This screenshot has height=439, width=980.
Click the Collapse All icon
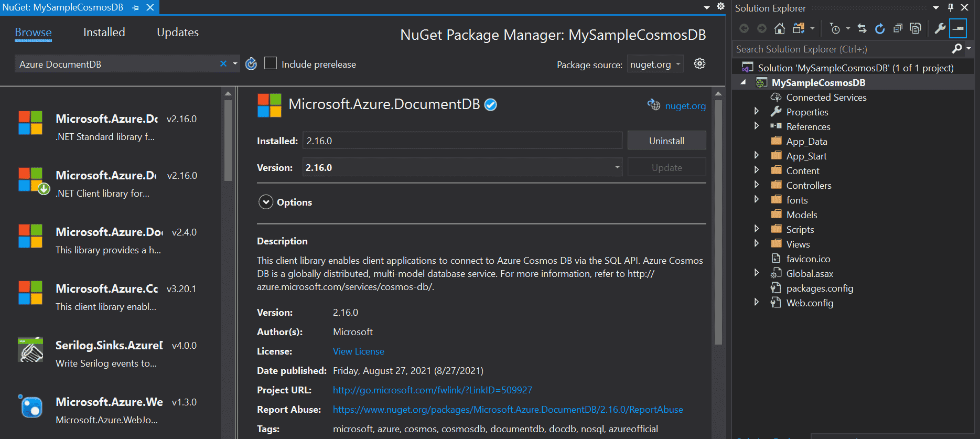898,28
